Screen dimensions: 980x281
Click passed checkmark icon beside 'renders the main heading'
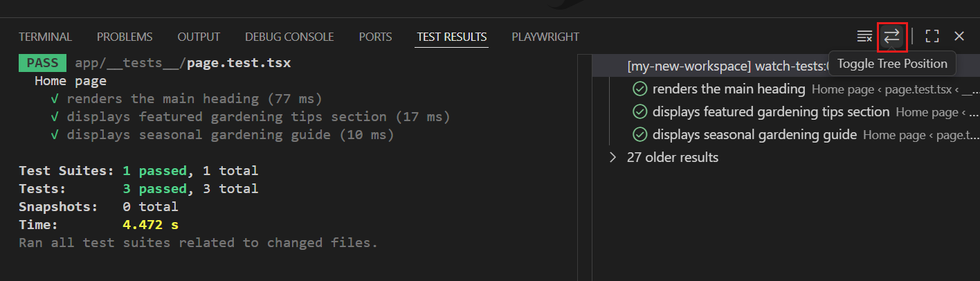640,89
